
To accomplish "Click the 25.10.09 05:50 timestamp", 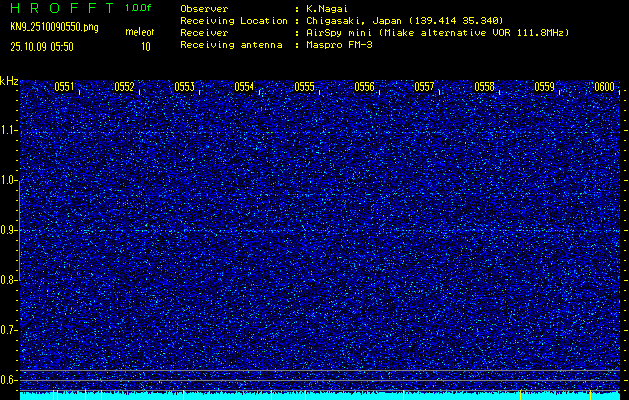I will pos(41,46).
